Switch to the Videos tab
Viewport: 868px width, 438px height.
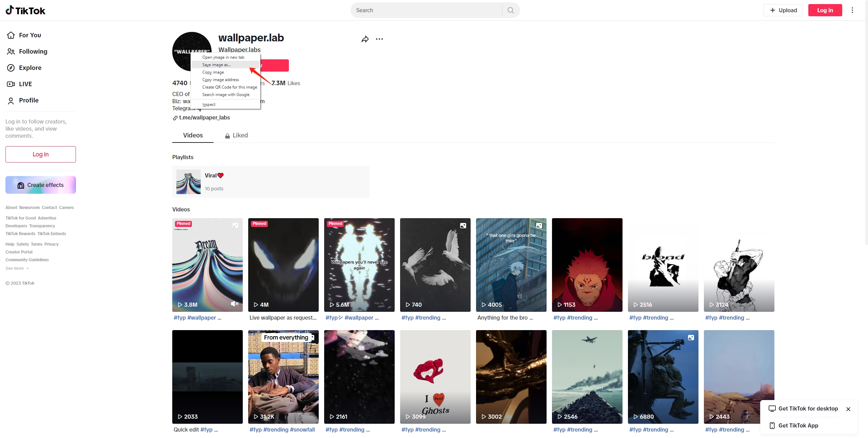click(193, 135)
